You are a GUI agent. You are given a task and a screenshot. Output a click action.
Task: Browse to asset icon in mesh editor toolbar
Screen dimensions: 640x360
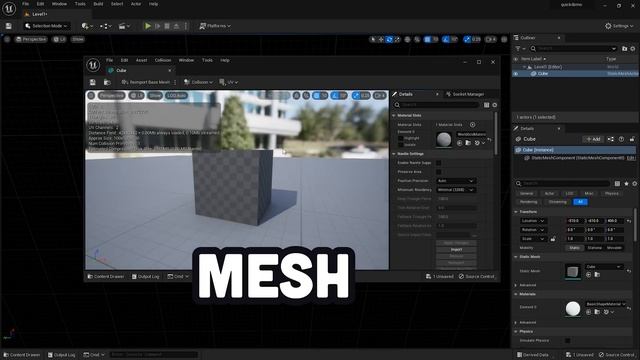[107, 82]
